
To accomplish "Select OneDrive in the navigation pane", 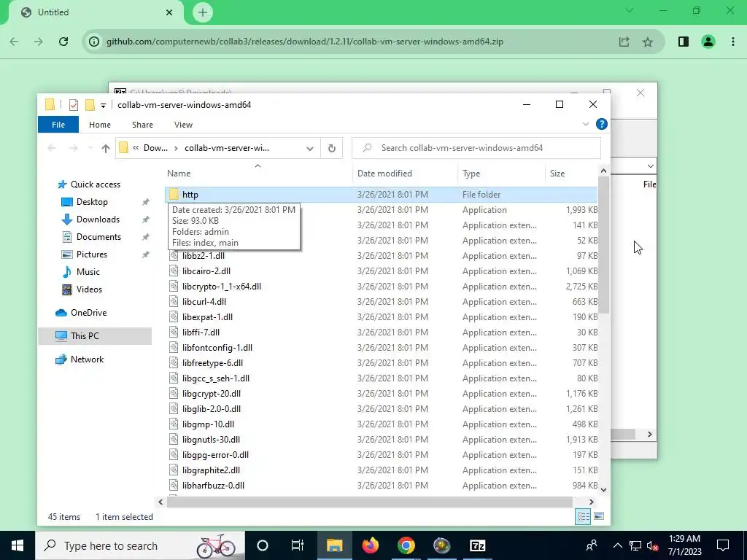I will 88,313.
